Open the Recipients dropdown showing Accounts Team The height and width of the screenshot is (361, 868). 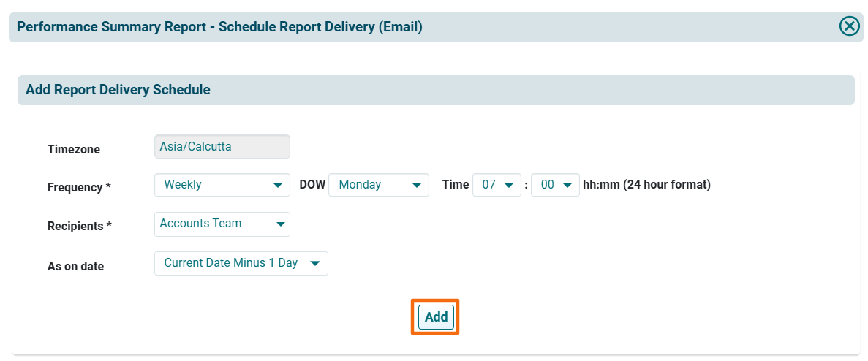pos(222,224)
